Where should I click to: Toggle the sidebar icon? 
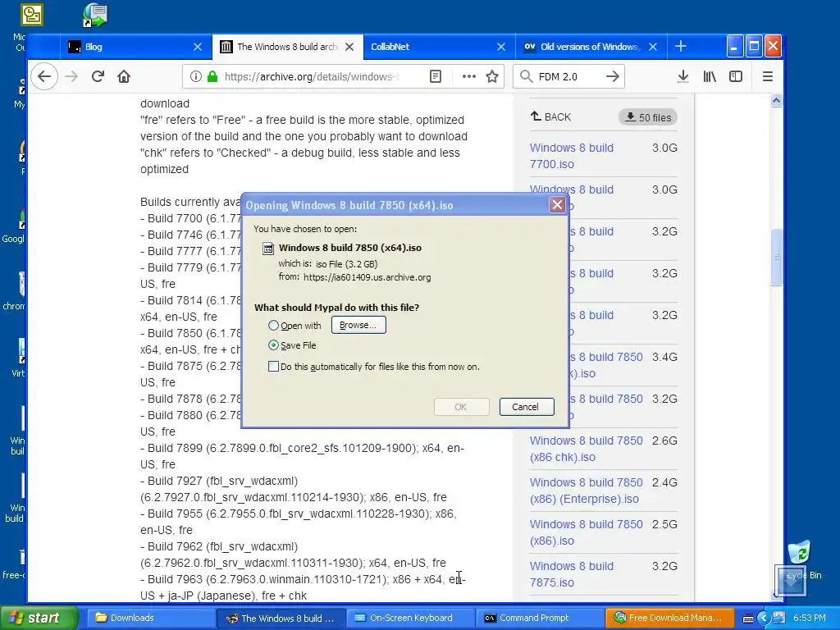[x=736, y=76]
